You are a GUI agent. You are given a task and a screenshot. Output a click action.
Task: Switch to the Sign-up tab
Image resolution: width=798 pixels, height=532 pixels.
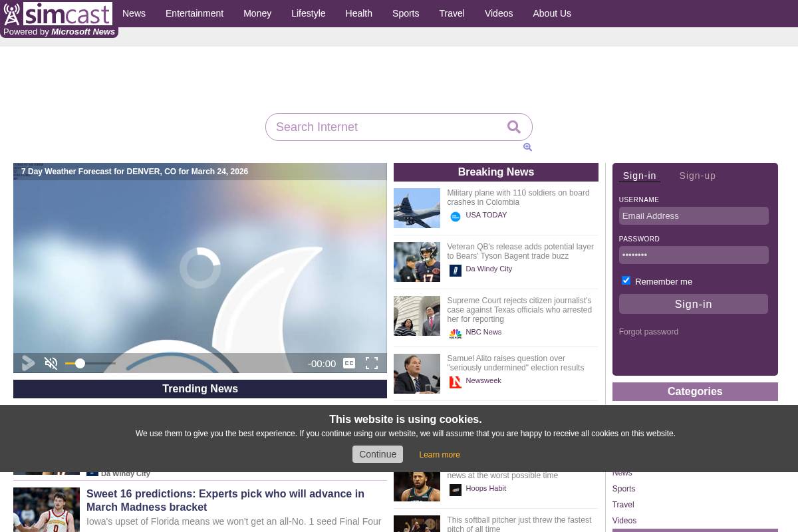(x=697, y=176)
